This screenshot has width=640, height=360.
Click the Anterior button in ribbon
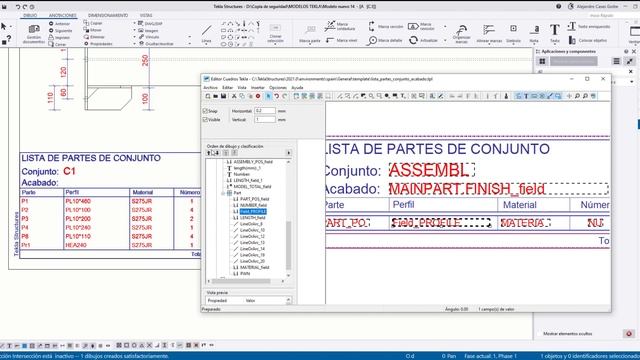click(x=59, y=24)
